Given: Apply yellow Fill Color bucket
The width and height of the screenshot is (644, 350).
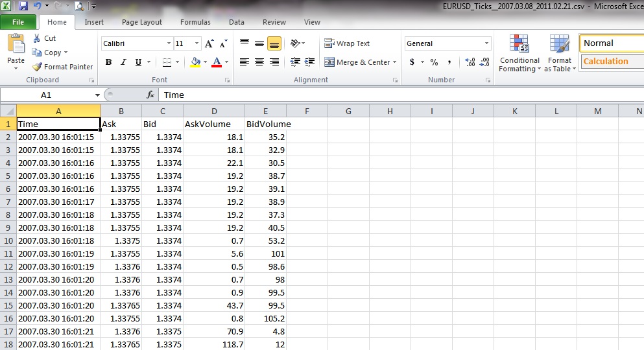Looking at the screenshot, I should (x=195, y=62).
